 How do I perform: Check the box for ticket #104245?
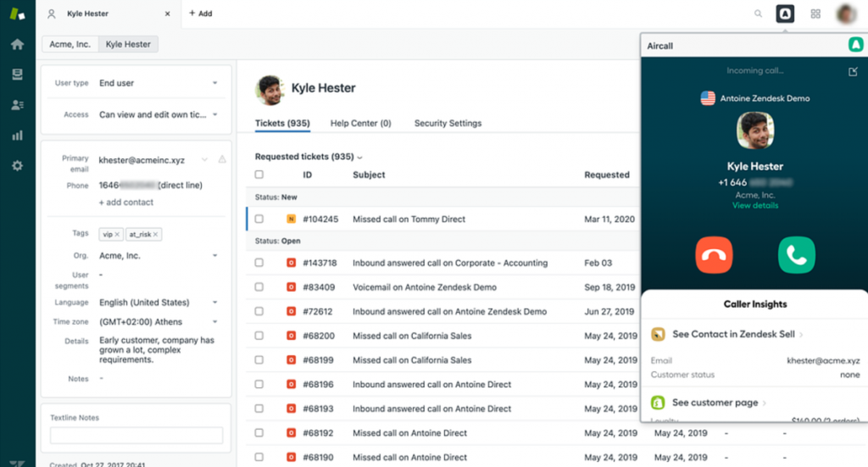[x=259, y=220]
